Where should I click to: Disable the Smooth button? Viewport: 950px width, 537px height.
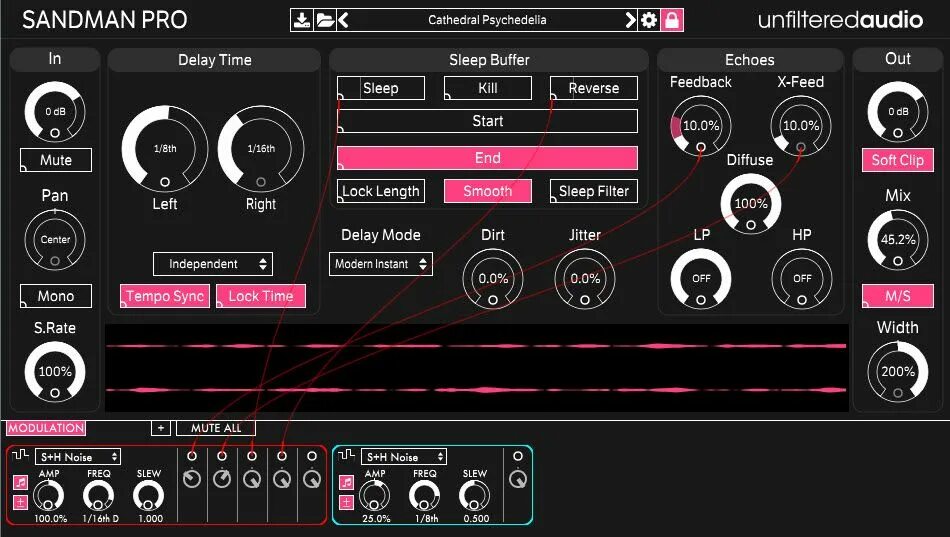(x=488, y=191)
